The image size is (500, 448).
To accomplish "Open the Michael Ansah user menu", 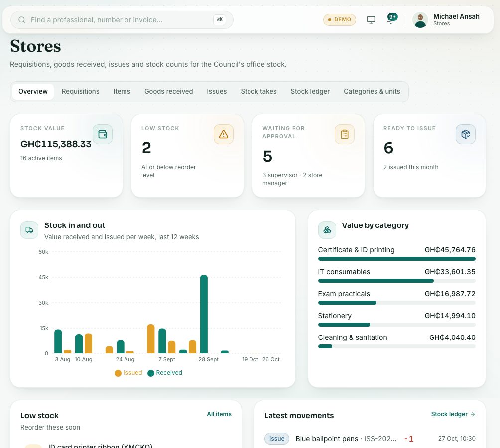I will [x=446, y=20].
